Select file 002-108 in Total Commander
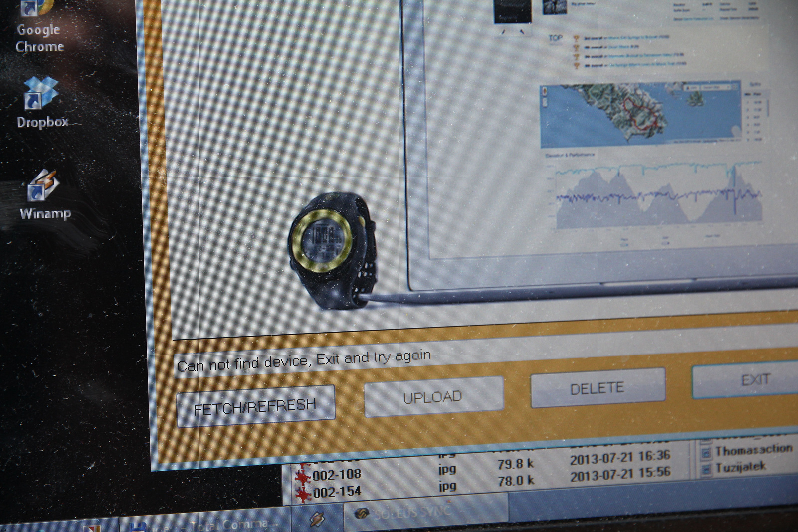The width and height of the screenshot is (798, 532). pos(337,474)
